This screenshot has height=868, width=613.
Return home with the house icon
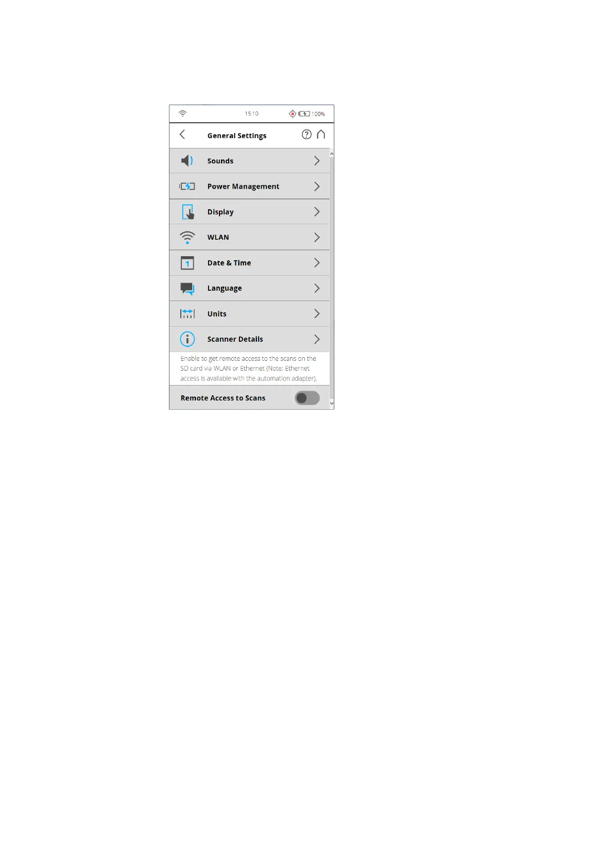[x=321, y=135]
